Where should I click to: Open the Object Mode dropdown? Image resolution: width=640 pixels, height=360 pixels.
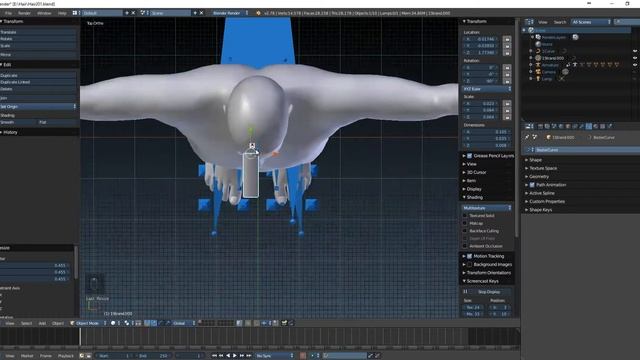pos(88,323)
